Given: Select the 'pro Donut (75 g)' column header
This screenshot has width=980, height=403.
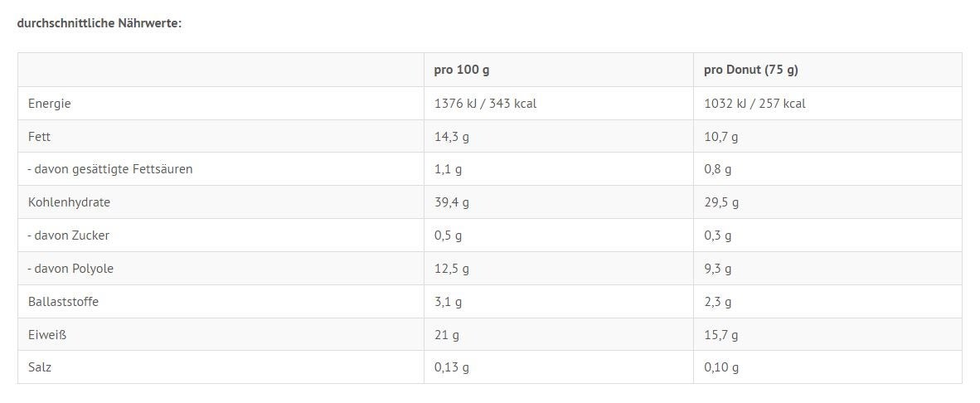Looking at the screenshot, I should 750,70.
